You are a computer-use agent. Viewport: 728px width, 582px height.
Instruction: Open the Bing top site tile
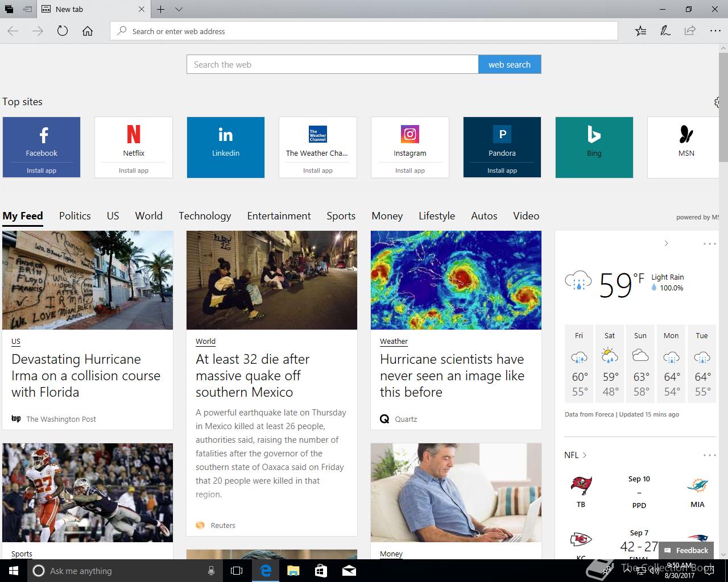594,147
